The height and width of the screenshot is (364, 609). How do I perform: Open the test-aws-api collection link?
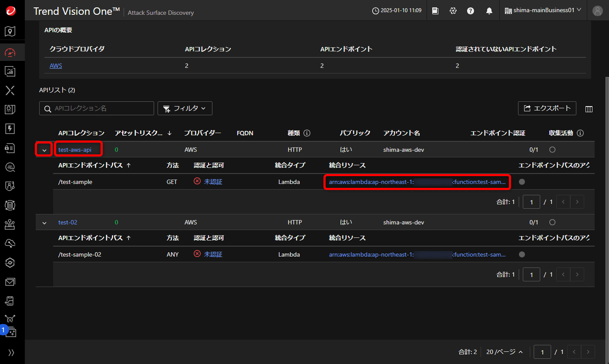coord(75,150)
